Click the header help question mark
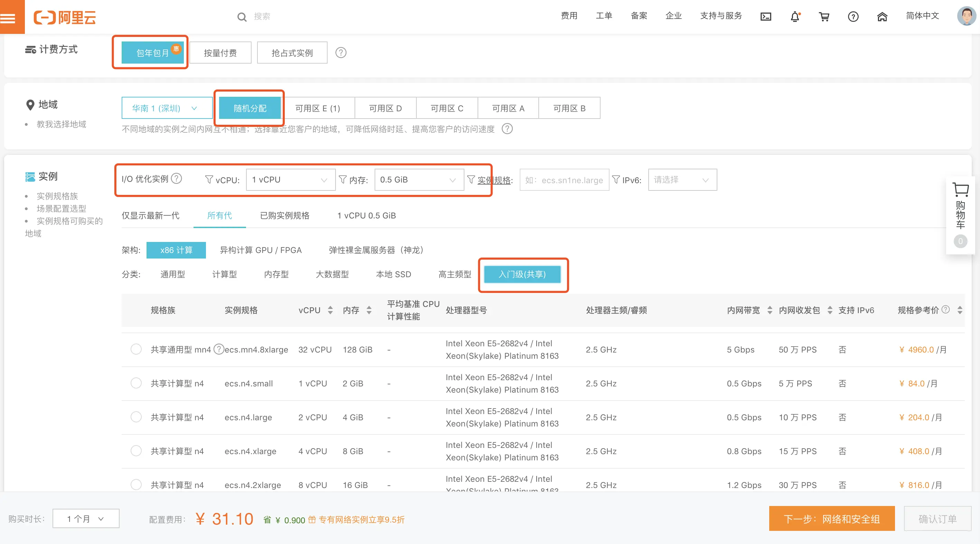The image size is (980, 544). pos(853,17)
